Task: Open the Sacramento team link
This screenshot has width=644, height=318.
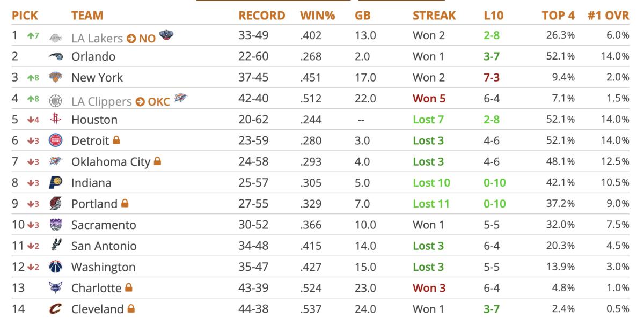Action: coord(104,225)
